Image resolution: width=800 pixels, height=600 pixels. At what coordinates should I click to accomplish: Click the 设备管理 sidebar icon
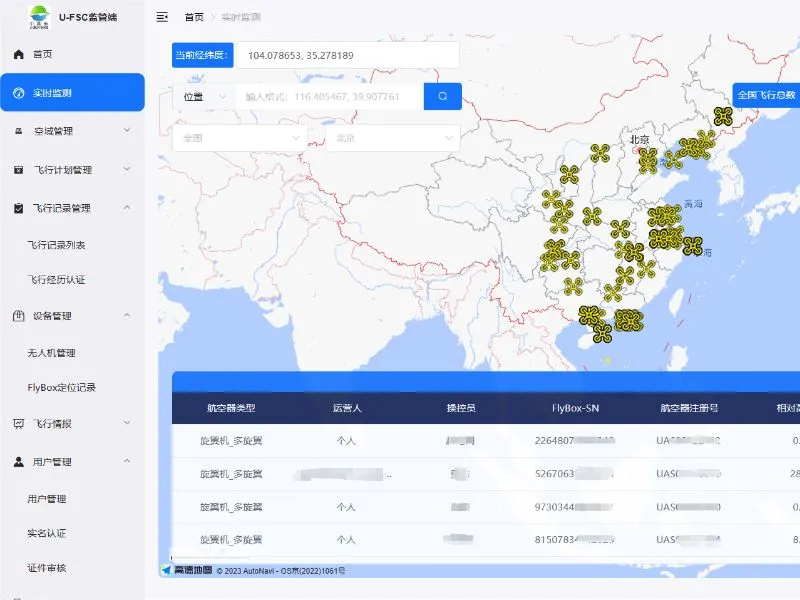click(18, 316)
